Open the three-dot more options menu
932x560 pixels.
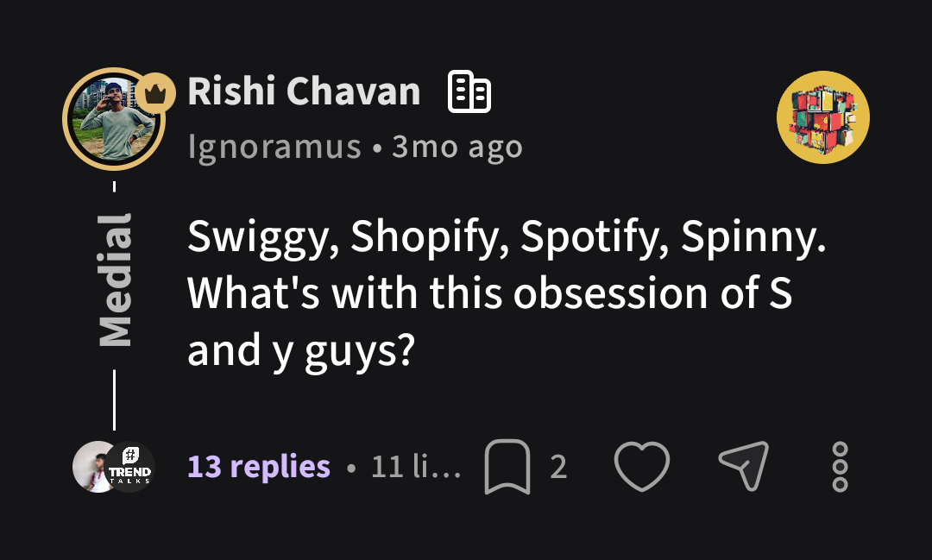click(x=840, y=467)
